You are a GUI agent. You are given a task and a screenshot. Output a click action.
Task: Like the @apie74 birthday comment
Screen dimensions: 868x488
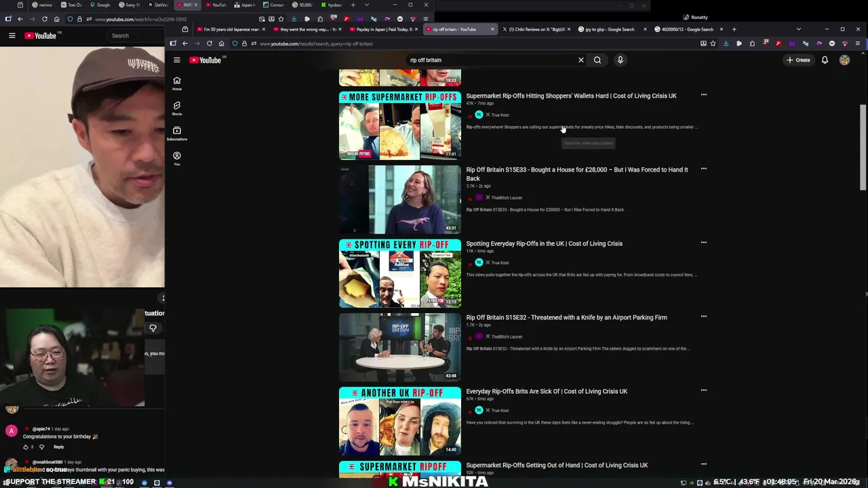pos(26,447)
